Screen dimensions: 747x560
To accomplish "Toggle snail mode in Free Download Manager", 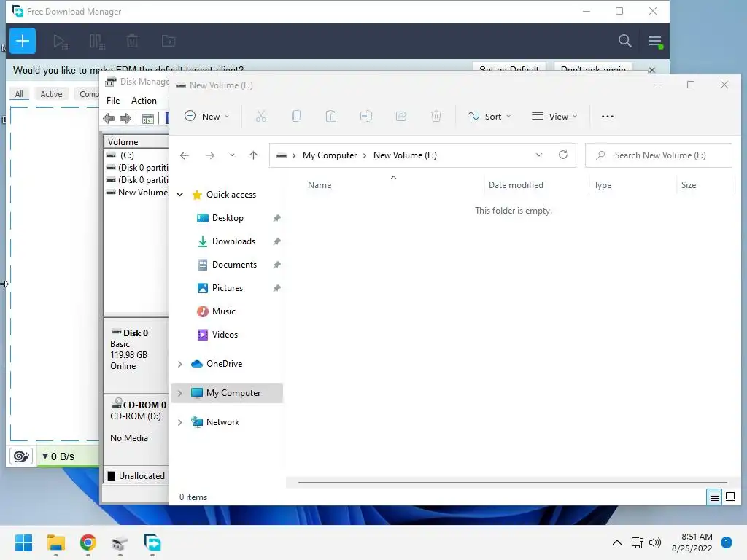I will click(21, 456).
